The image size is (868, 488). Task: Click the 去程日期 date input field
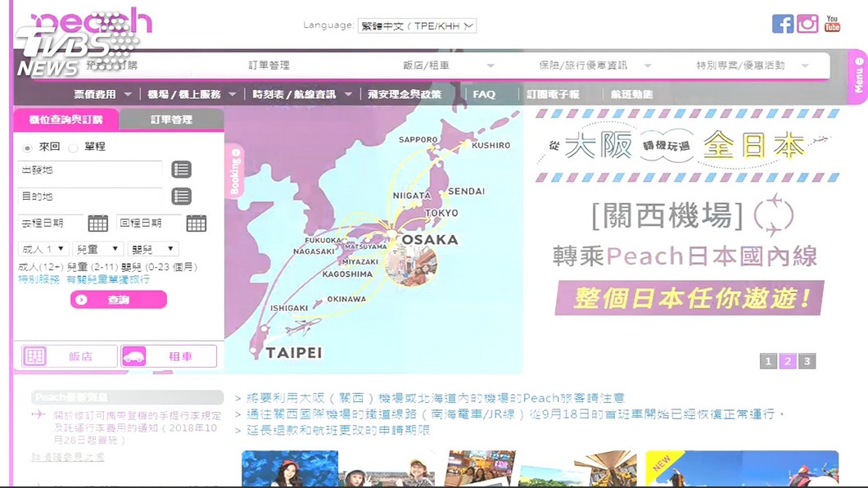click(51, 223)
